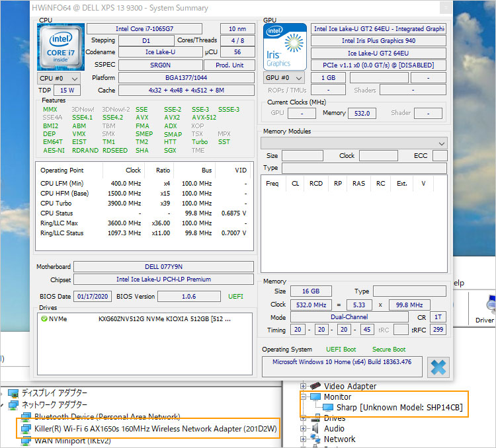Click the Audio speaker icon in tree
496x448 pixels.
pos(315,428)
